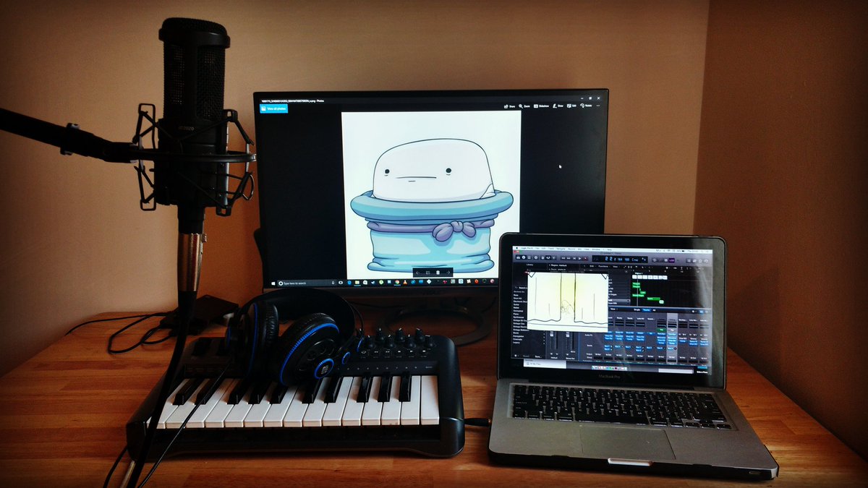Open List Editors icon in Logic toolbar
The image size is (868, 488).
point(689,260)
